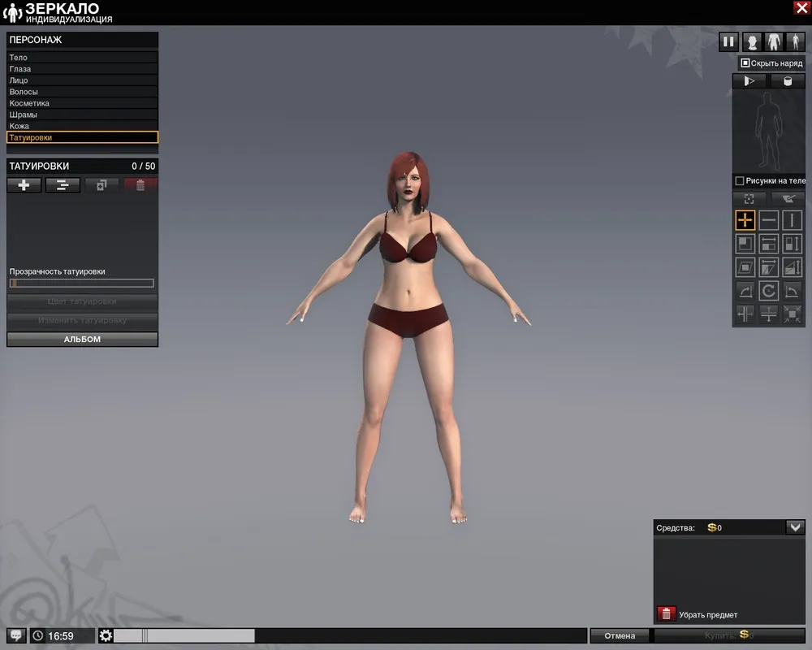Open the Кожа category
Image resolution: width=812 pixels, height=650 pixels.
click(82, 126)
